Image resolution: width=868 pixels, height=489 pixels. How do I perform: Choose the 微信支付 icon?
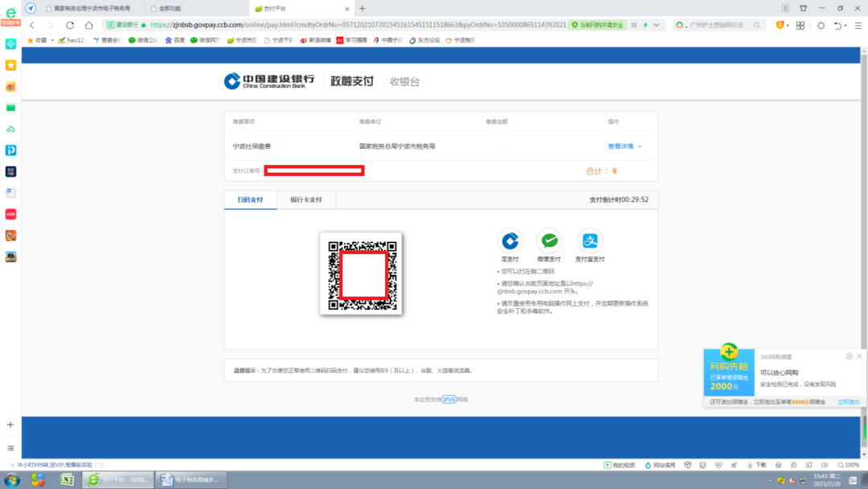[x=549, y=241]
